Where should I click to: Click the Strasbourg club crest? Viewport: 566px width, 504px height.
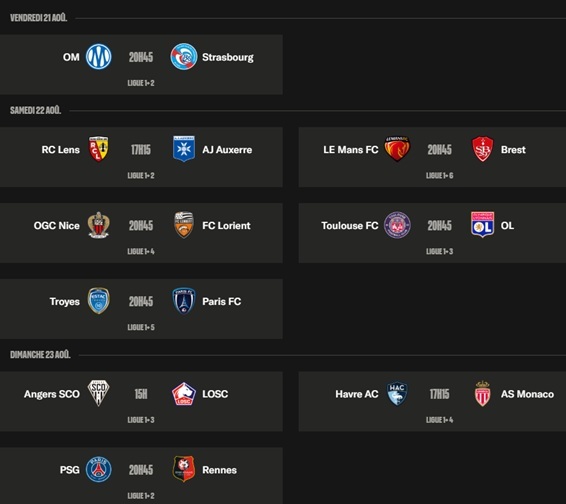[x=184, y=57]
